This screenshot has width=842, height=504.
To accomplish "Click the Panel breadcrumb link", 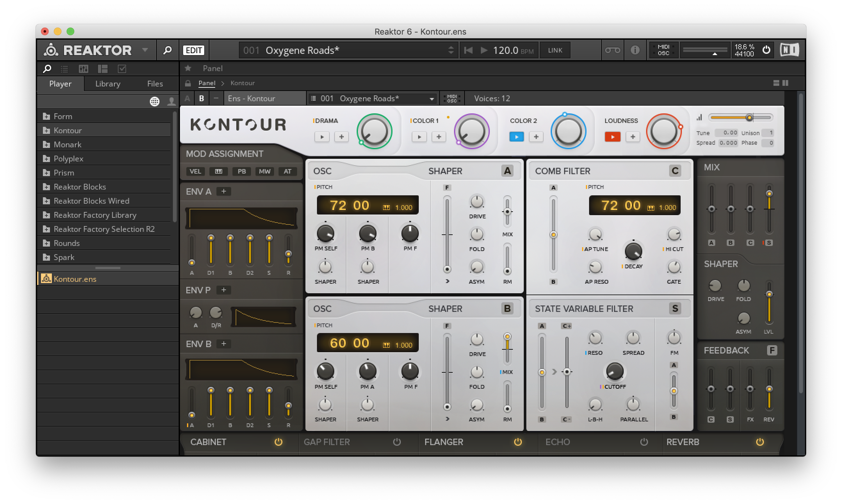I will tap(207, 83).
